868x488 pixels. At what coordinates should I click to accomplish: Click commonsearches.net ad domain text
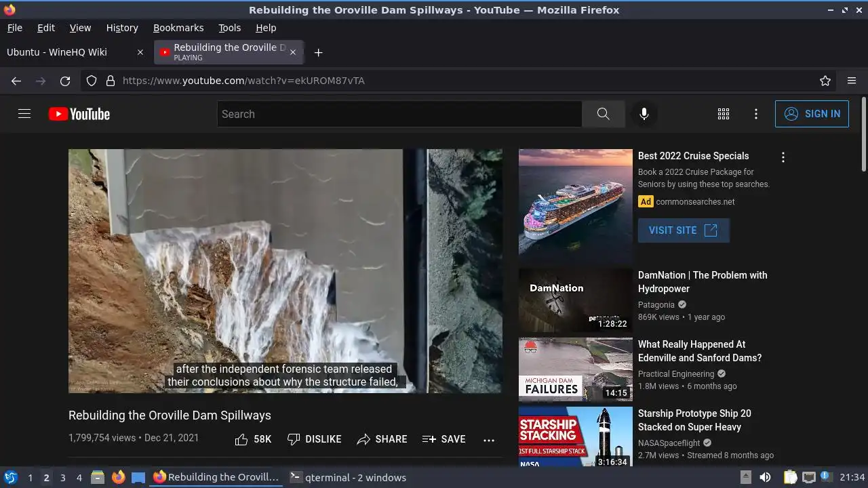point(695,202)
